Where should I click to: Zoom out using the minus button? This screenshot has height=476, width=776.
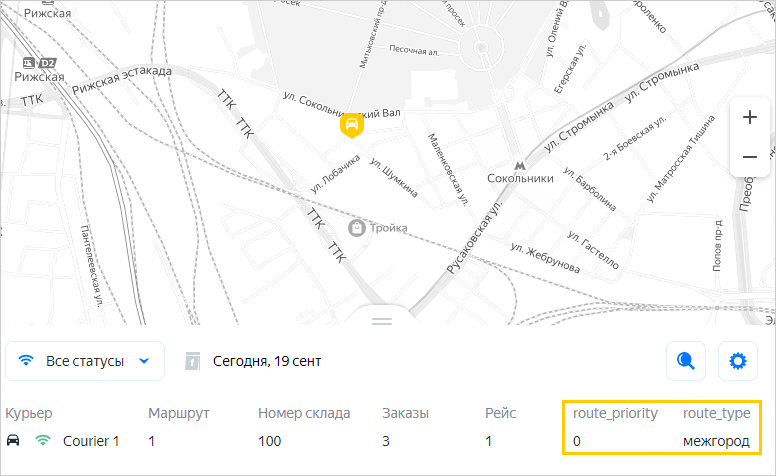750,157
